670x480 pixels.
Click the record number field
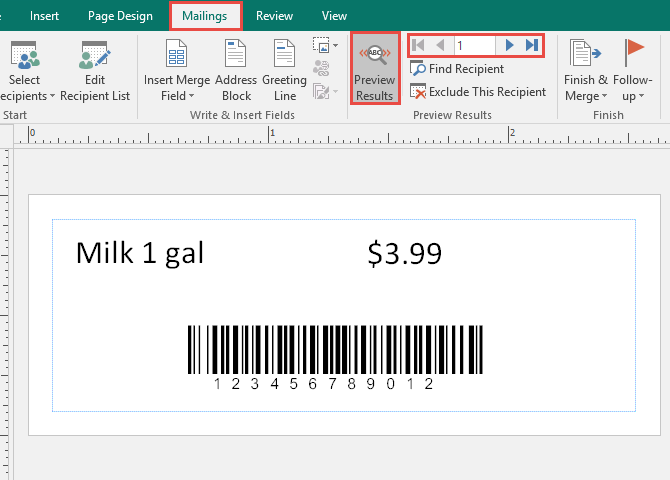pos(474,45)
